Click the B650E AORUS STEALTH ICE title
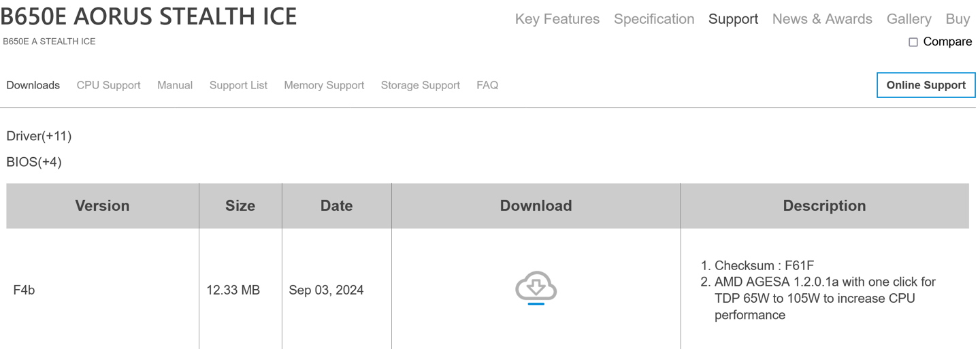 click(x=148, y=16)
